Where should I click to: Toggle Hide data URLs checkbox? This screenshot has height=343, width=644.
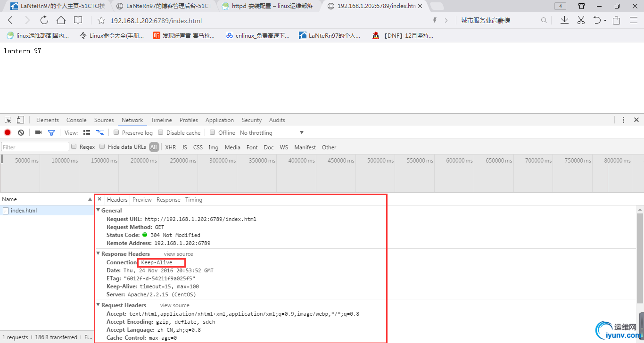tap(102, 147)
